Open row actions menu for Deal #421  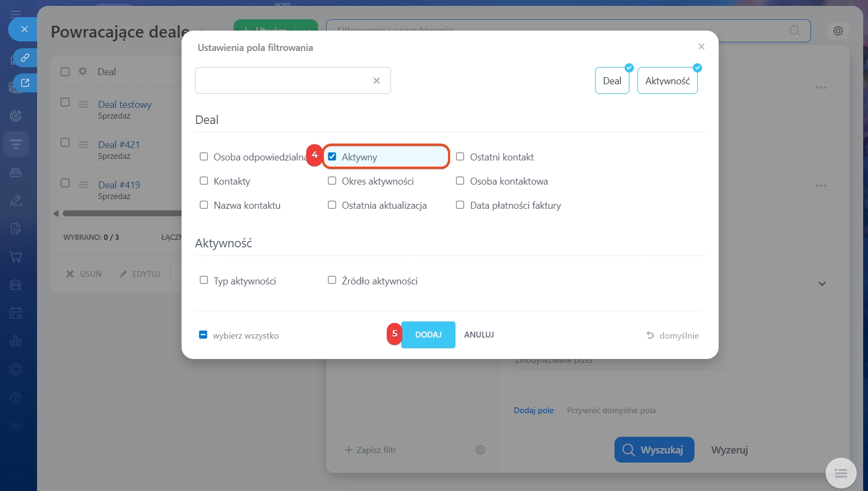[x=83, y=145]
